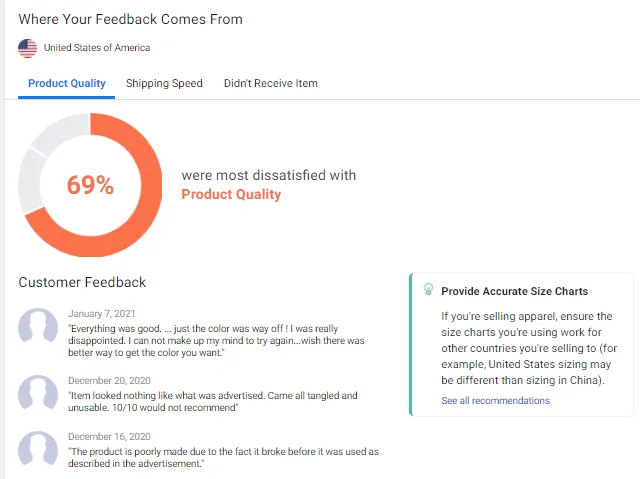Click the 69% value in chart center

click(90, 185)
